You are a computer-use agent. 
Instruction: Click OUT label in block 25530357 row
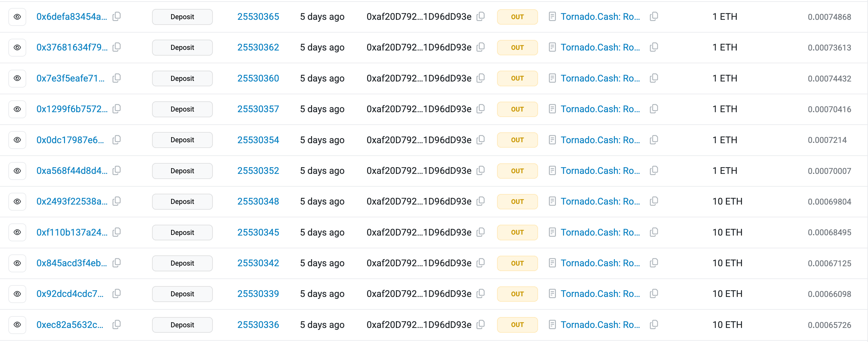[x=517, y=109]
